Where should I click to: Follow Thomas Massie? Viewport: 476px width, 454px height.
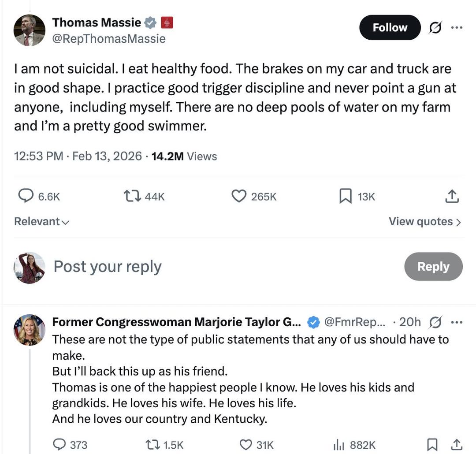[390, 28]
